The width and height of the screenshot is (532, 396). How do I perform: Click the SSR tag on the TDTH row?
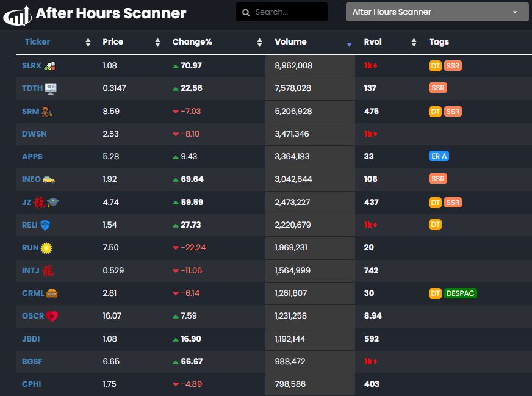[438, 88]
